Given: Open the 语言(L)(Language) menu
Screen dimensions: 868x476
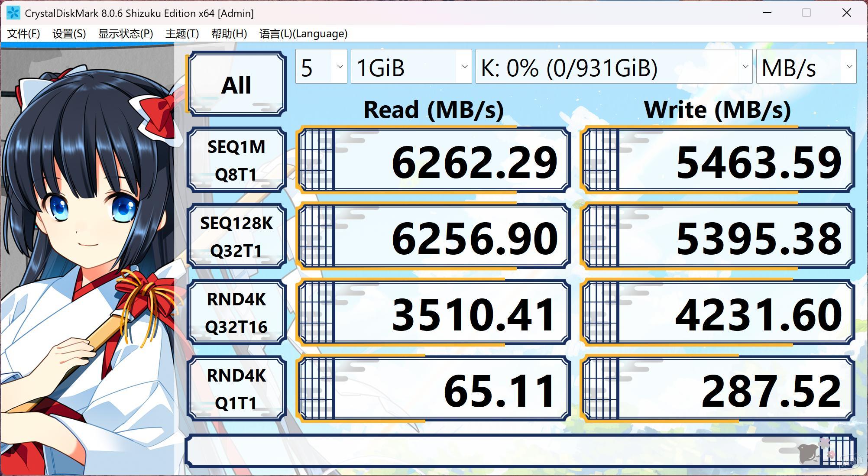Looking at the screenshot, I should coord(303,34).
